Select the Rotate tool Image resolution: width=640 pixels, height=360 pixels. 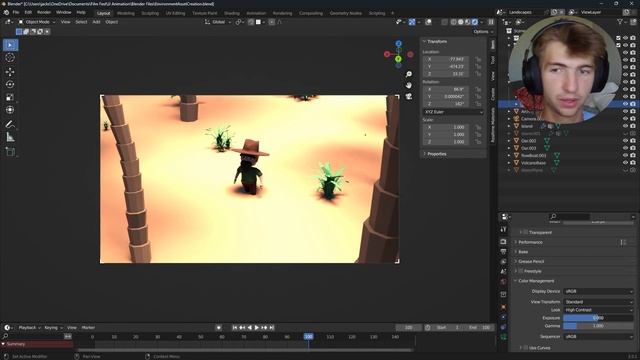pos(10,84)
